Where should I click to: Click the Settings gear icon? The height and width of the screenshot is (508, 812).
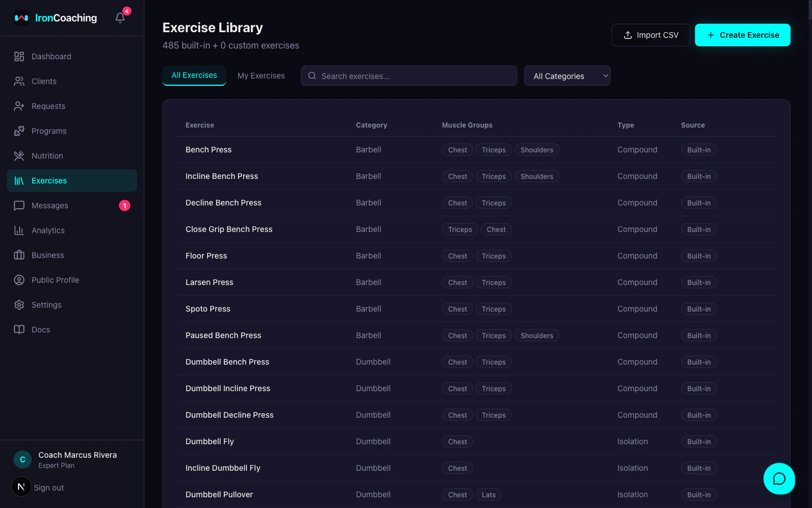click(x=19, y=305)
